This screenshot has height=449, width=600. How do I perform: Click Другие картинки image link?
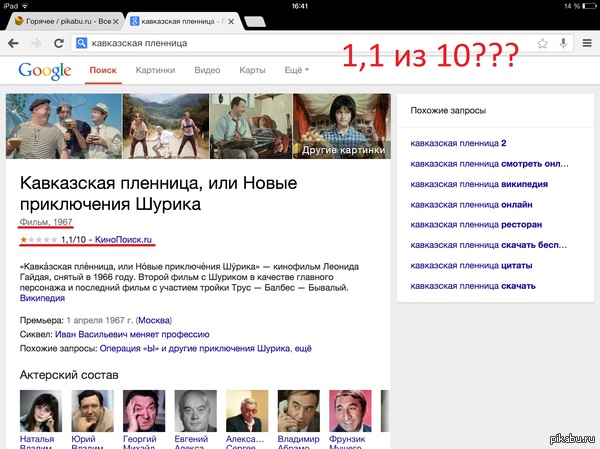click(x=342, y=126)
